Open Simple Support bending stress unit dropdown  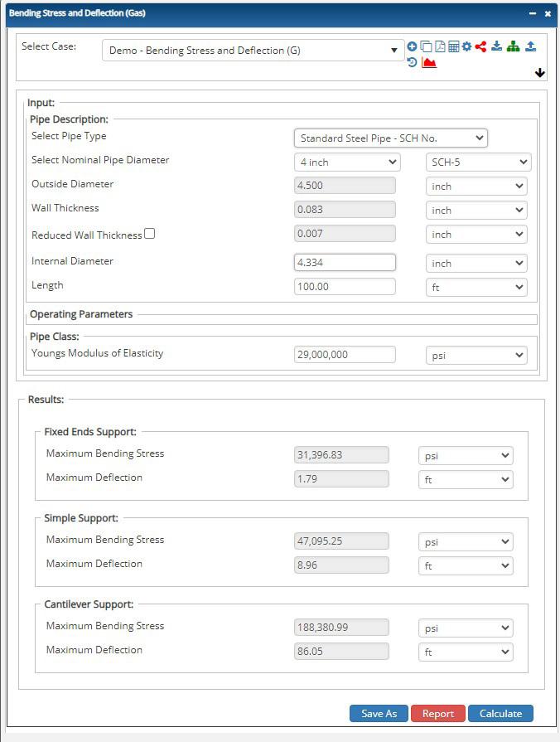coord(466,542)
